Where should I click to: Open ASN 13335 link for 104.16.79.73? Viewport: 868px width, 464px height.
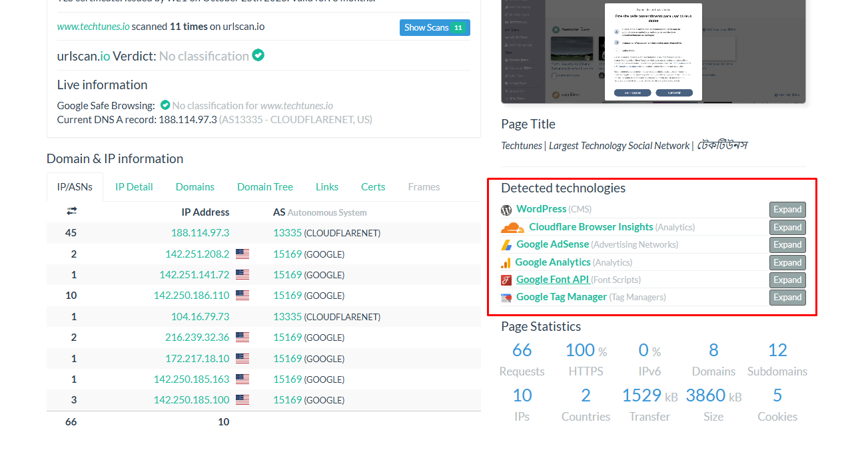pyautogui.click(x=287, y=316)
